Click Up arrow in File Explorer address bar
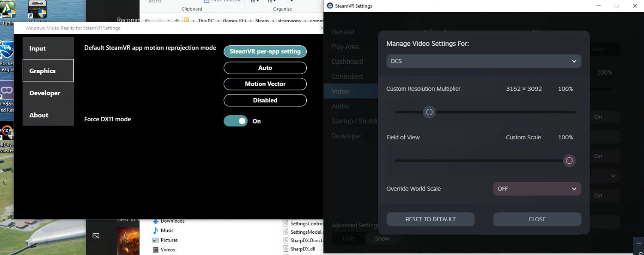This screenshot has height=255, width=644. click(x=177, y=21)
